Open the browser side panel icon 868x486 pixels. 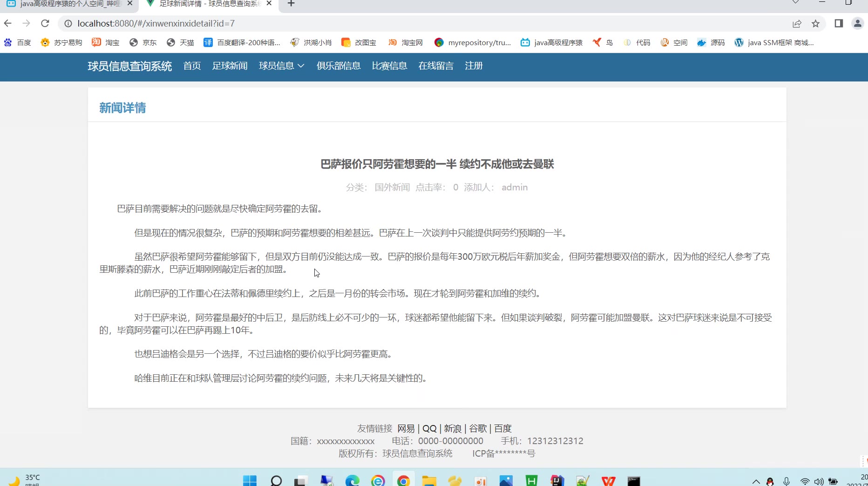click(839, 23)
